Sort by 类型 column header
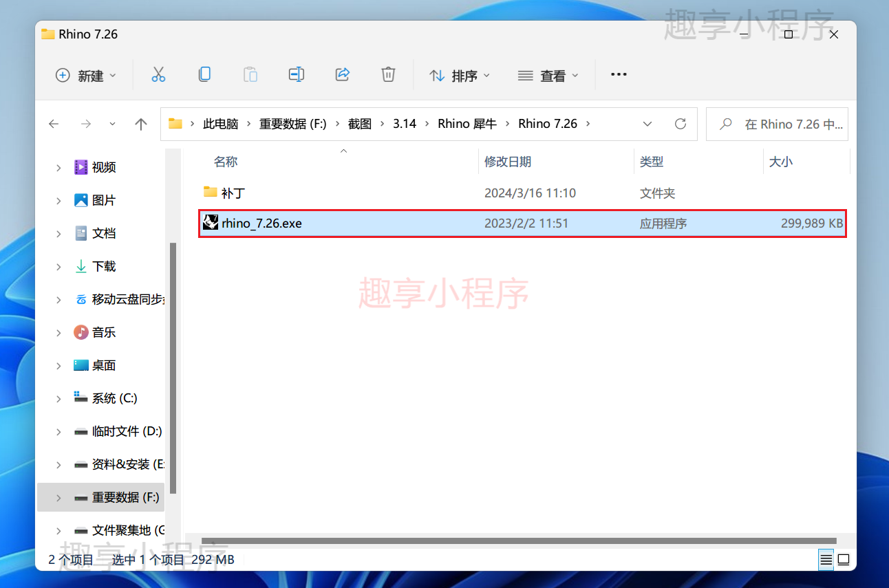The image size is (889, 588). pyautogui.click(x=652, y=162)
